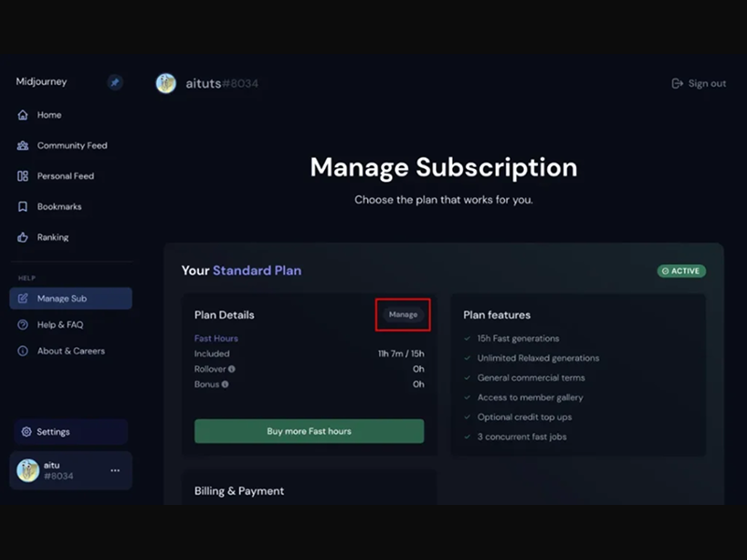This screenshot has height=560, width=747.
Task: Click the Midjourney logo text
Action: tap(41, 82)
